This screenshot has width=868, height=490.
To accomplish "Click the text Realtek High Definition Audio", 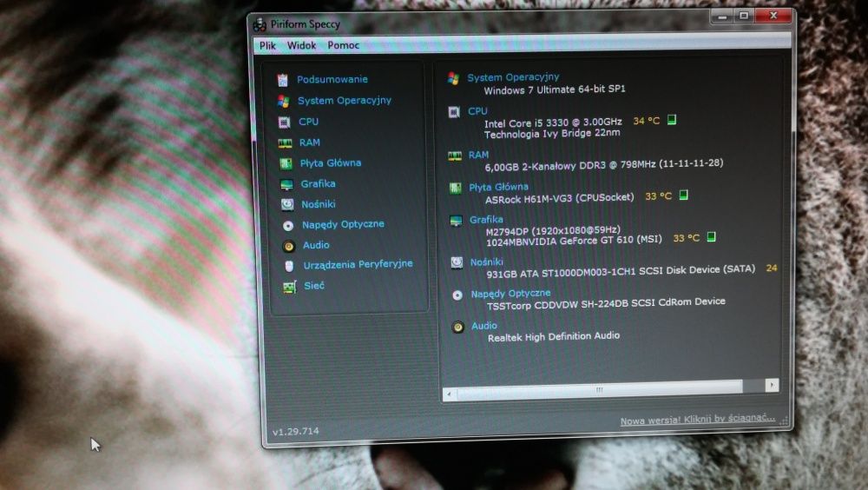I will pos(554,336).
